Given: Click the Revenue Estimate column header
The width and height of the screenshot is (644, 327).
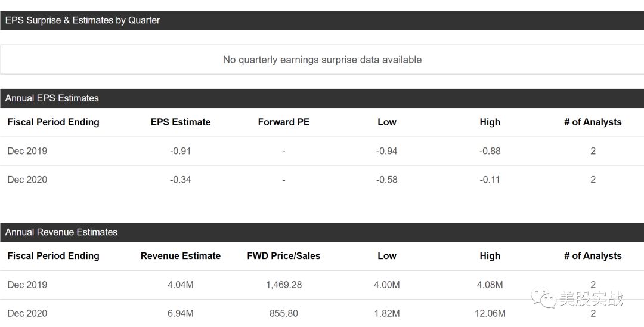Looking at the screenshot, I should click(181, 256).
